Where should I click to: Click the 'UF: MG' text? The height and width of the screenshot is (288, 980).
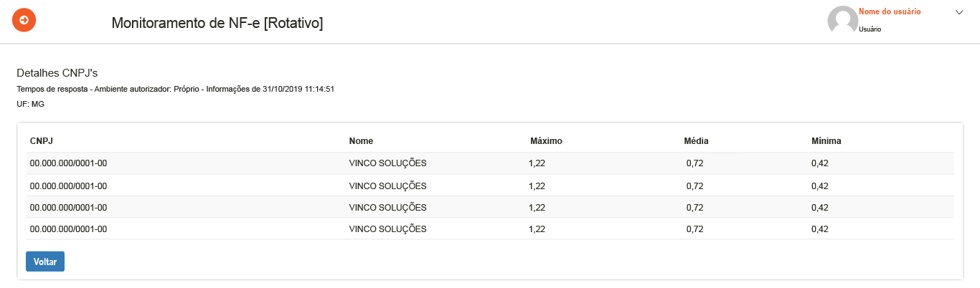(30, 104)
